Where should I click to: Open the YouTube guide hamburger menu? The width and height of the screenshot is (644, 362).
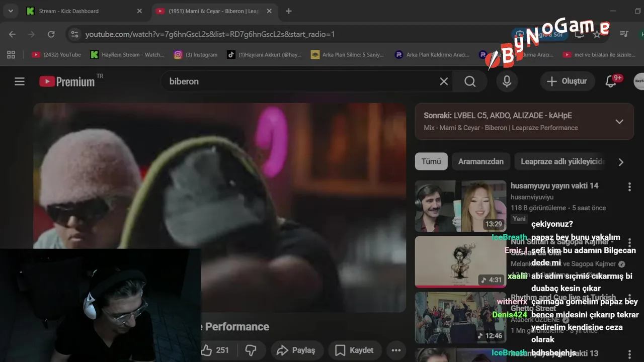click(x=20, y=81)
